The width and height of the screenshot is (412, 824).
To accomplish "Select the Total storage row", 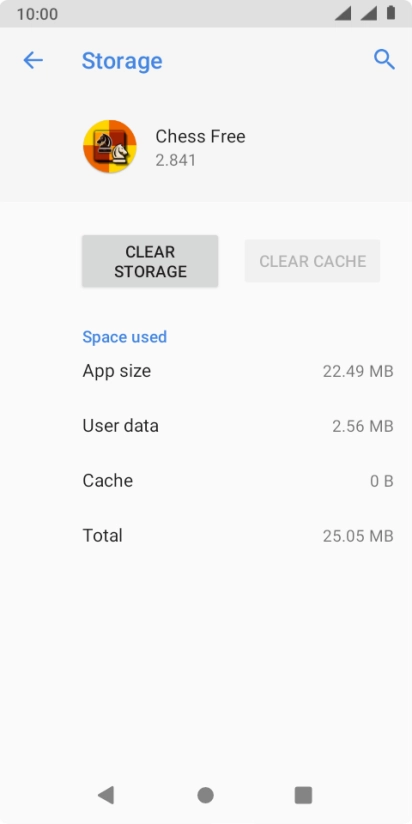I will (x=238, y=535).
